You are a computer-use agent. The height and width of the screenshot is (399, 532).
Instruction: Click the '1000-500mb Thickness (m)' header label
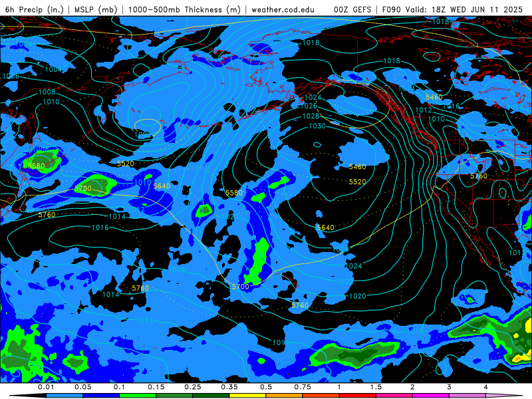pyautogui.click(x=184, y=9)
